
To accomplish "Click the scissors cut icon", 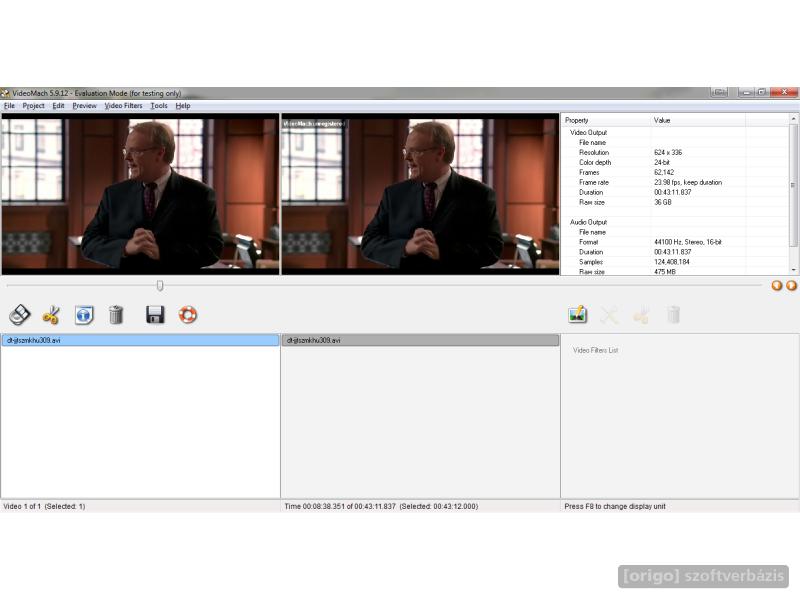I will click(x=51, y=315).
